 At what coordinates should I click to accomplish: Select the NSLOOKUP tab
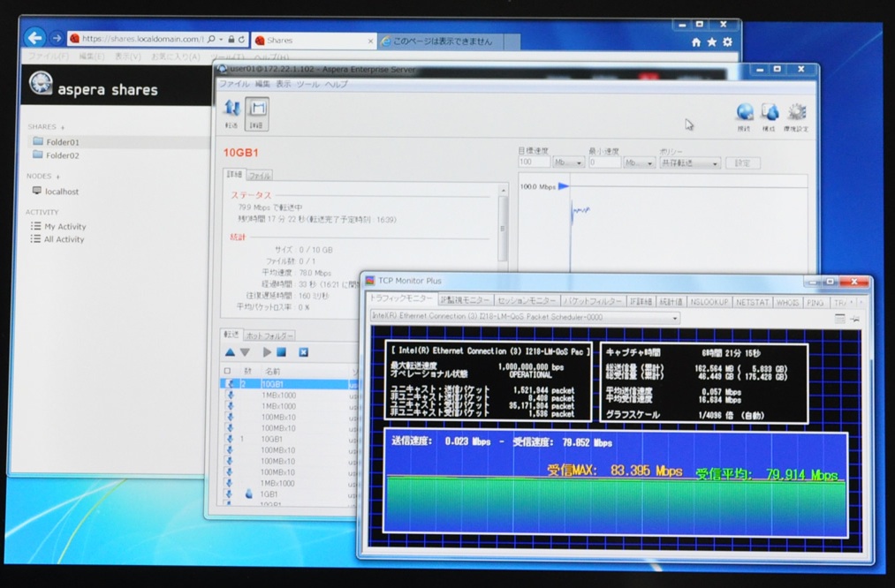pos(709,302)
